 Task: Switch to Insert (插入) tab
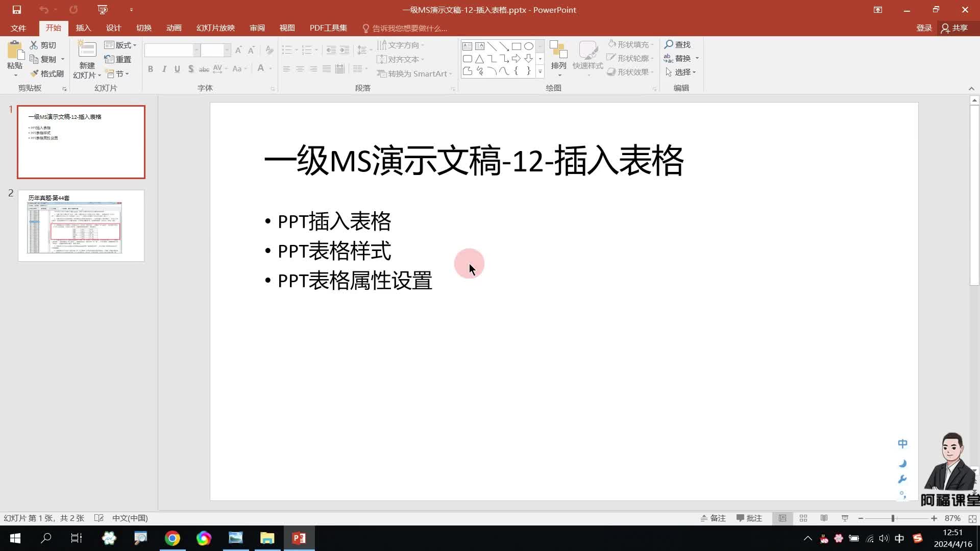[x=83, y=28]
